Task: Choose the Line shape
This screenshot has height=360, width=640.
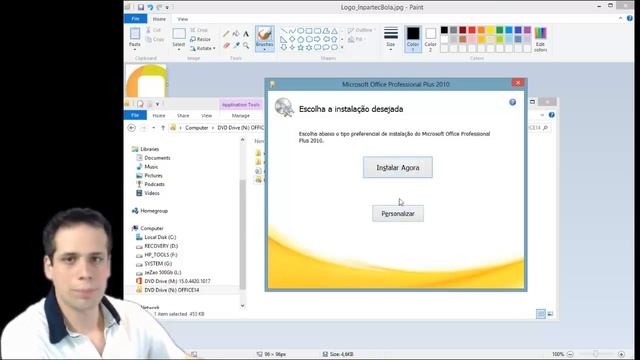Action: point(284,31)
